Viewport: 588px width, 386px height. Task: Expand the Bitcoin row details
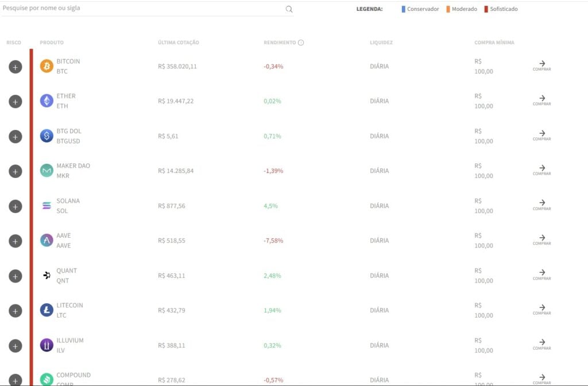pyautogui.click(x=16, y=67)
